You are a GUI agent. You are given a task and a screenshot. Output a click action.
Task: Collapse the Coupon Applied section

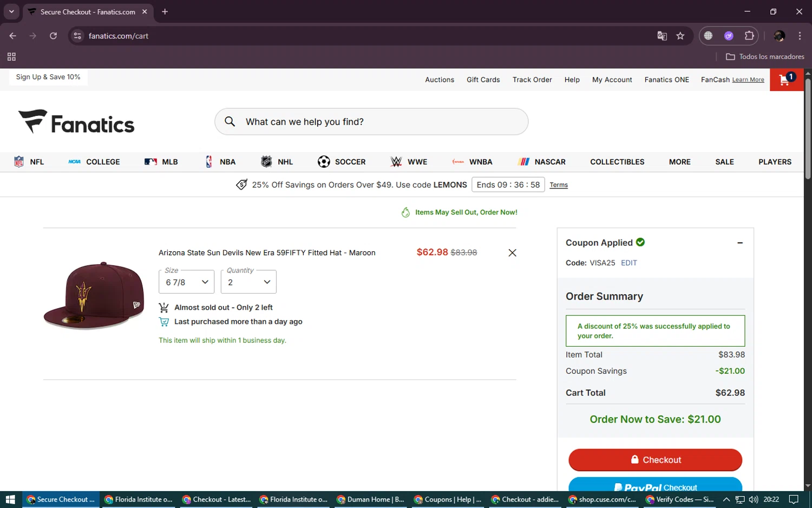point(740,243)
